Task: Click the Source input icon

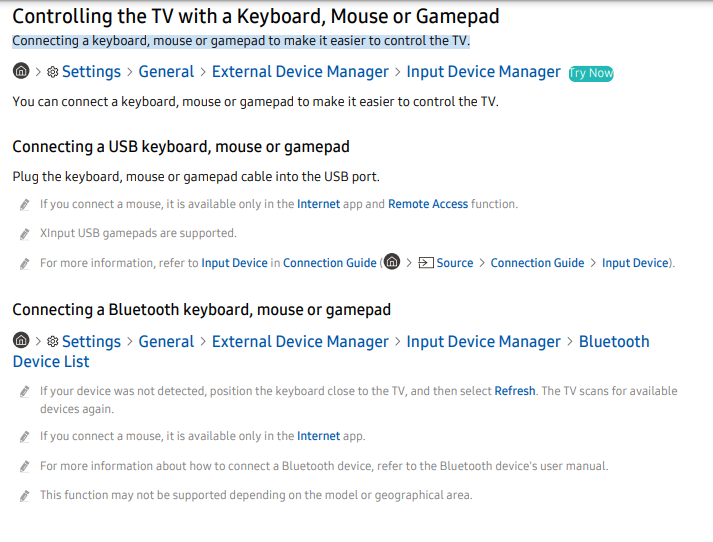Action: 426,263
